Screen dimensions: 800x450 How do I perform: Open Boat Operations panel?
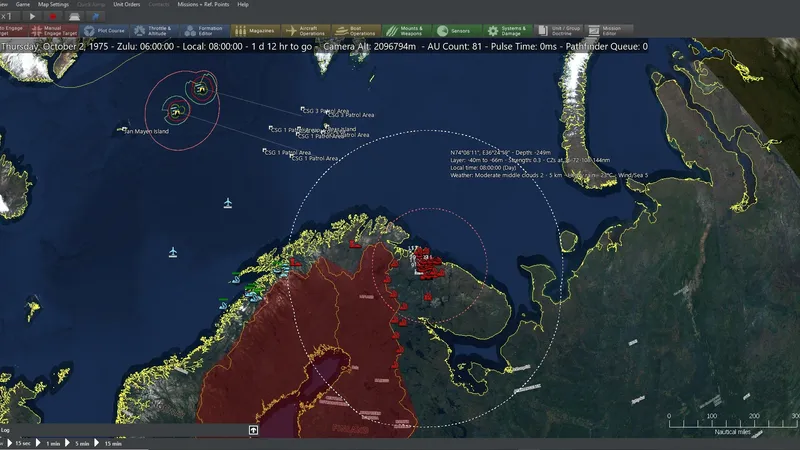point(356,31)
